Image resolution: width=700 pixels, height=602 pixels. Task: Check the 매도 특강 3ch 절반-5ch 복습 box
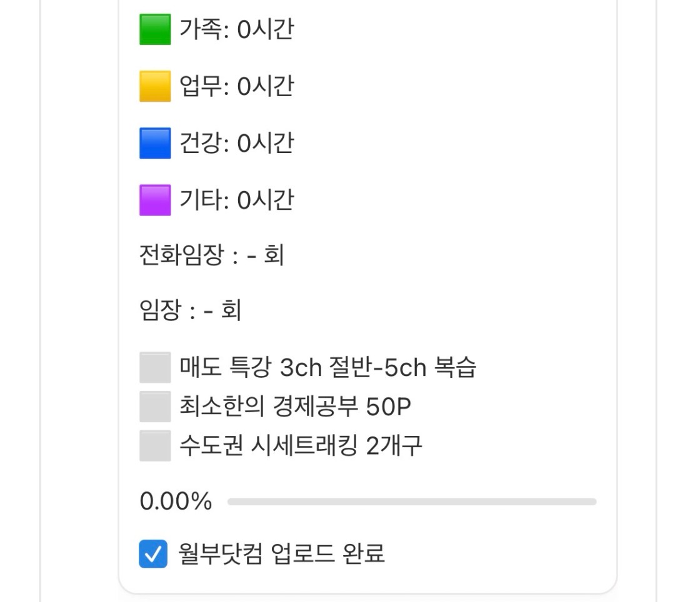click(155, 367)
